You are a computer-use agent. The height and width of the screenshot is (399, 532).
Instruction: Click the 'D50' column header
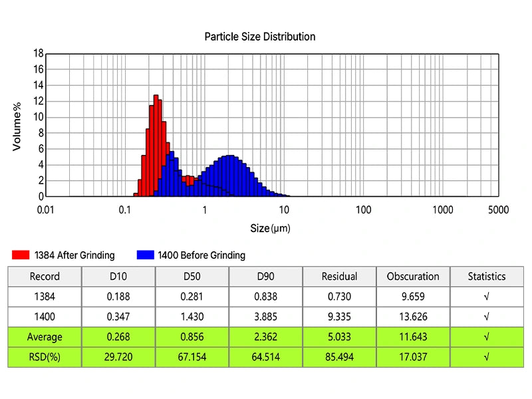[192, 277]
